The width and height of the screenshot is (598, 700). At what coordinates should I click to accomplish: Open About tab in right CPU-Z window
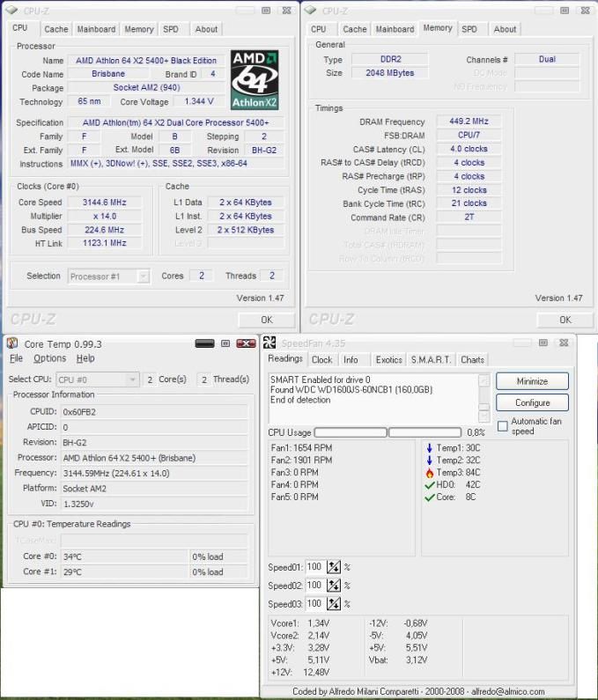505,29
